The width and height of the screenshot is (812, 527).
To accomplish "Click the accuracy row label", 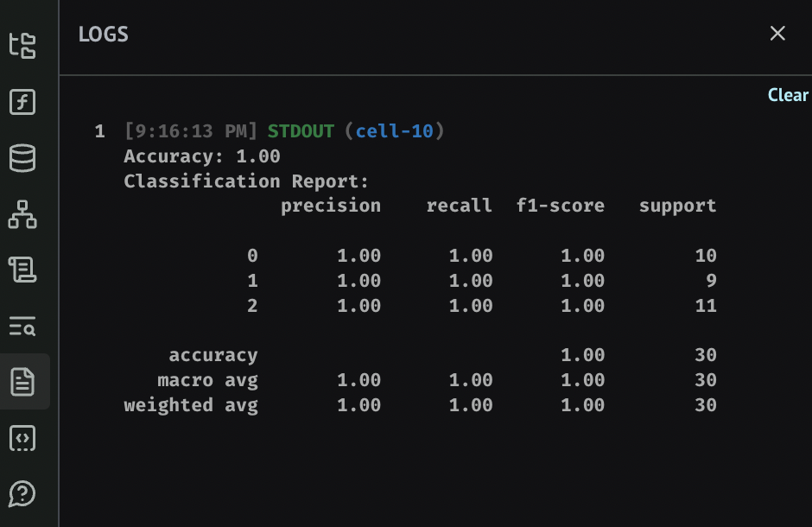I will pos(213,355).
